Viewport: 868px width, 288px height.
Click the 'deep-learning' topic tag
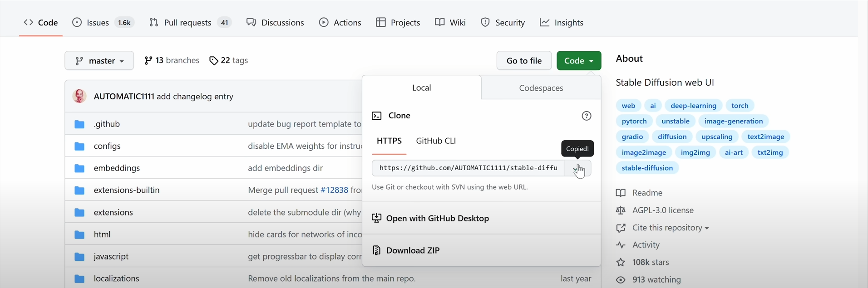click(693, 106)
